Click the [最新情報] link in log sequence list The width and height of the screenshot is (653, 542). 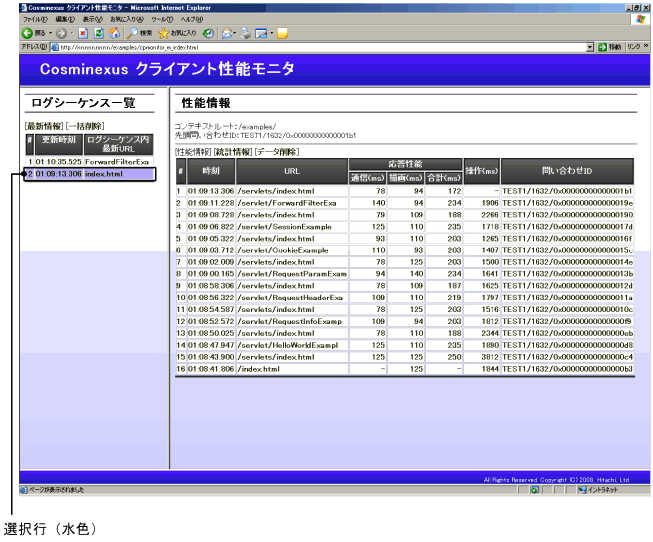pyautogui.click(x=44, y=127)
